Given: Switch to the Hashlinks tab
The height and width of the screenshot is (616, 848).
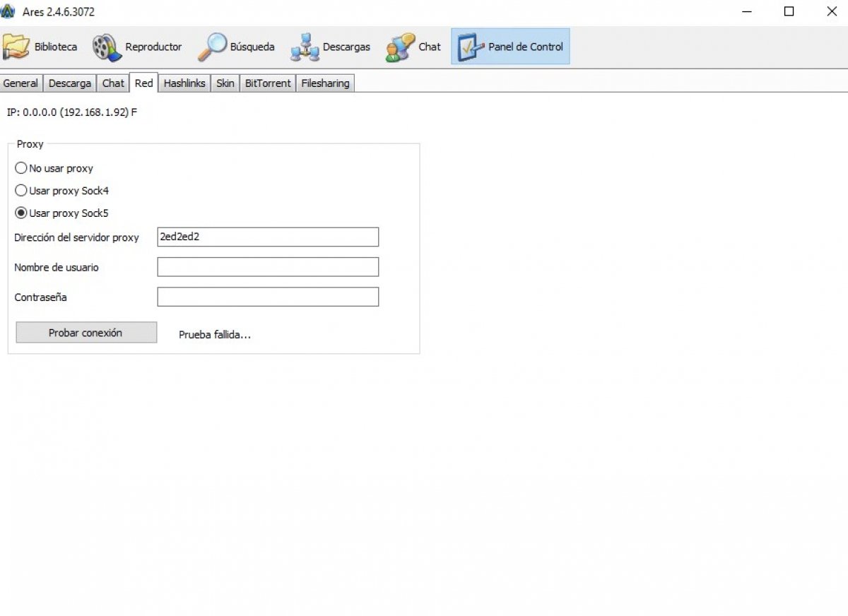Looking at the screenshot, I should [x=184, y=83].
